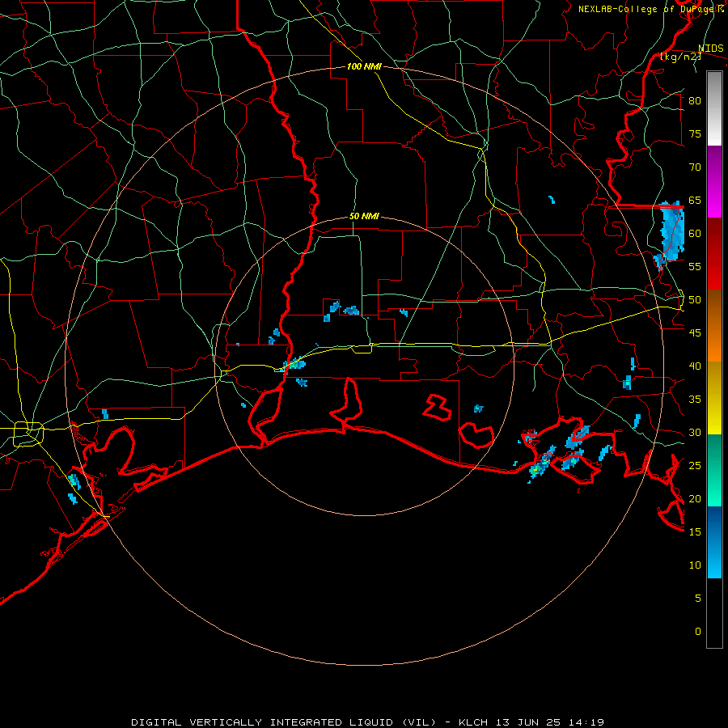Select the 5 value on the color scale
728x728 pixels.
coord(698,599)
